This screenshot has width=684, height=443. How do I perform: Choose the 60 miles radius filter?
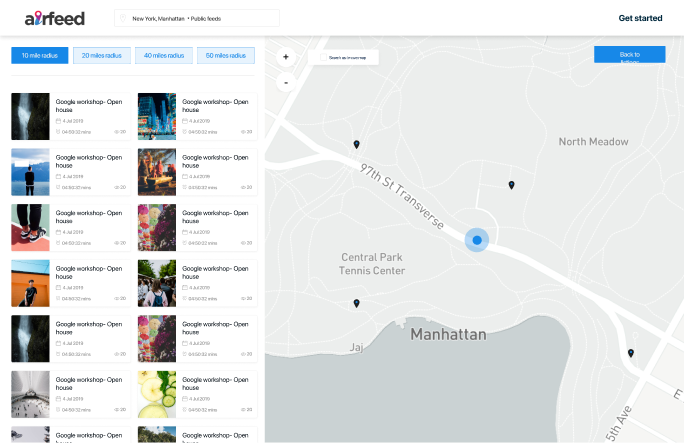226,55
